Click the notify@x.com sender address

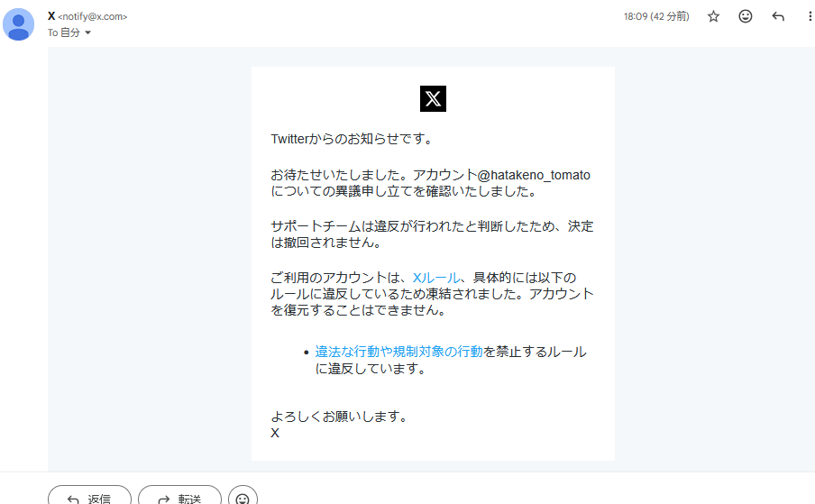pos(93,16)
